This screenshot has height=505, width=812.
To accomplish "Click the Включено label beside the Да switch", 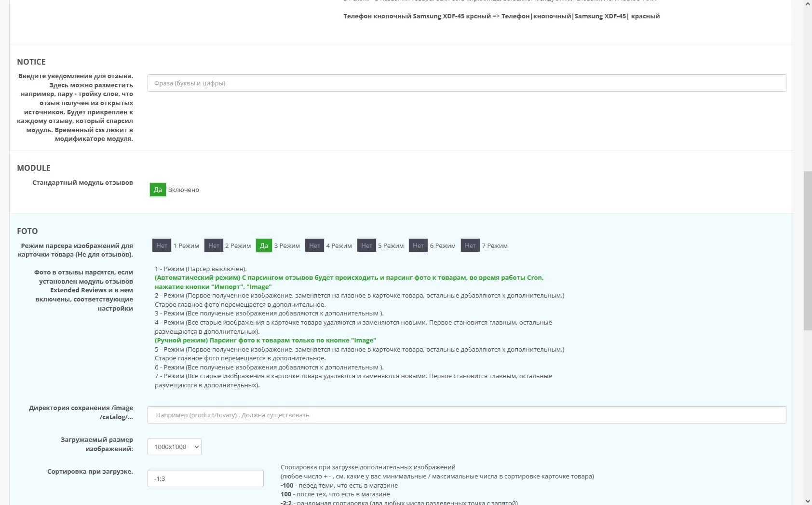I will point(184,190).
